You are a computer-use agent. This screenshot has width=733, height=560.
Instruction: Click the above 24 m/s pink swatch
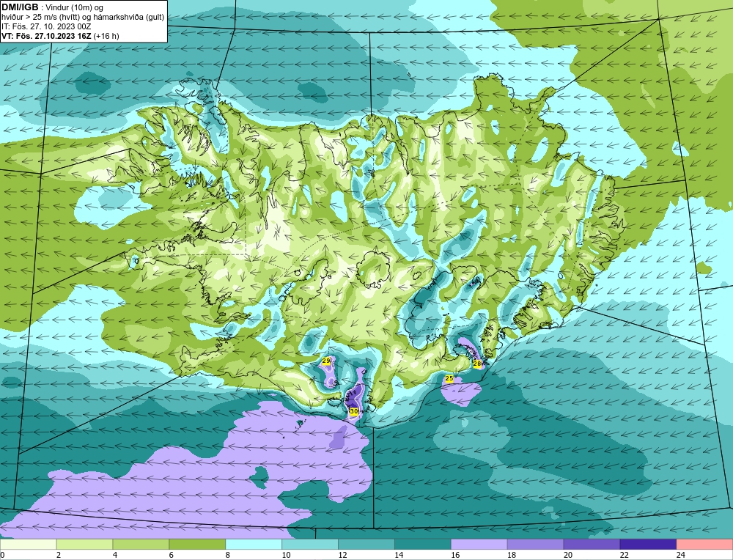click(704, 545)
